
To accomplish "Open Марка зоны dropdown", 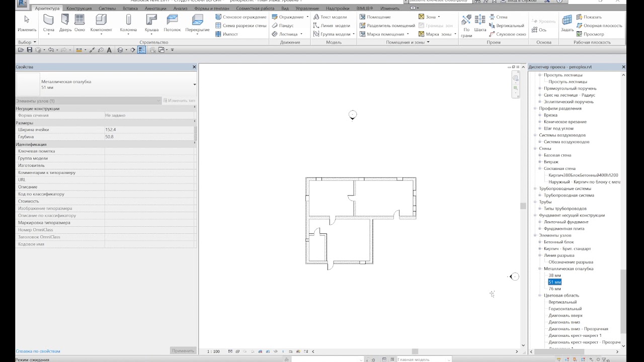I will (455, 34).
